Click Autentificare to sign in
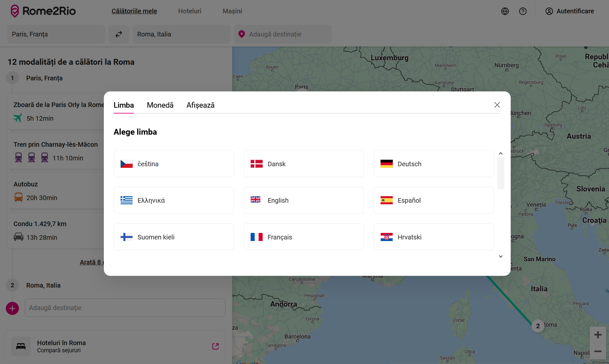Screen dimensions: 609x364 [569, 11]
